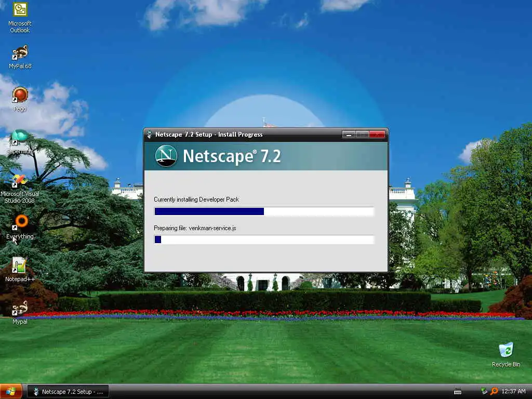Select the Mypal desktop shortcut at the bottom
This screenshot has width=532, height=399.
20,312
